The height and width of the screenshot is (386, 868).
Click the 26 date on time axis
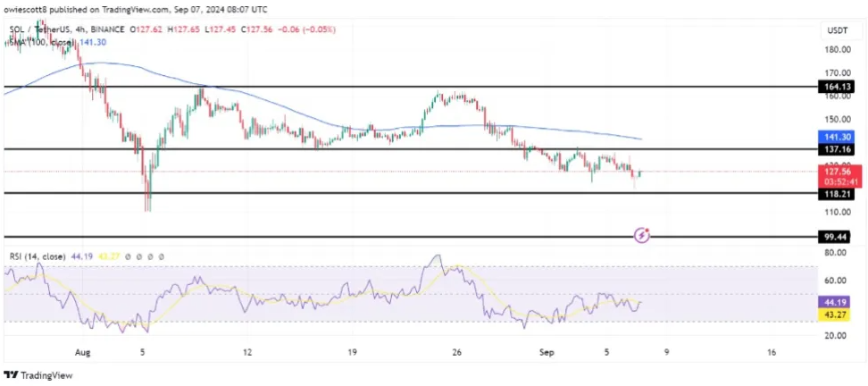click(x=456, y=352)
